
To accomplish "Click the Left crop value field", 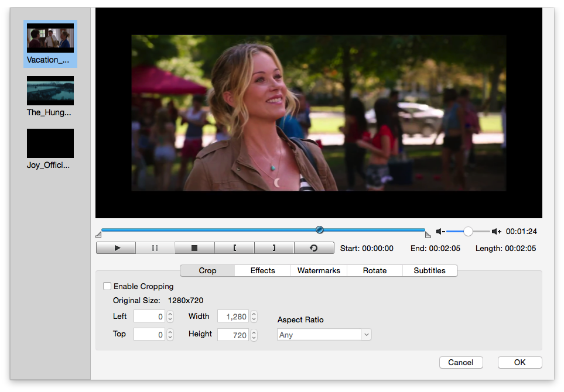I will point(149,316).
